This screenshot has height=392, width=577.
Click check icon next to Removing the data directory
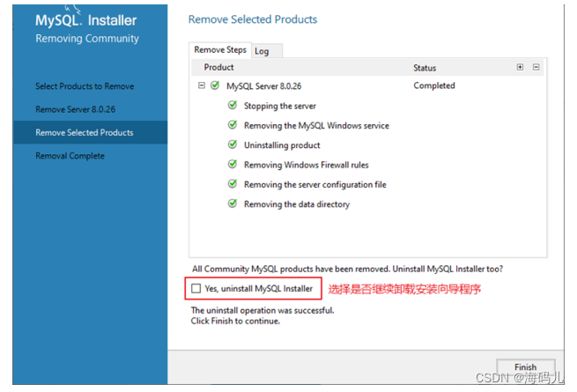tap(233, 203)
